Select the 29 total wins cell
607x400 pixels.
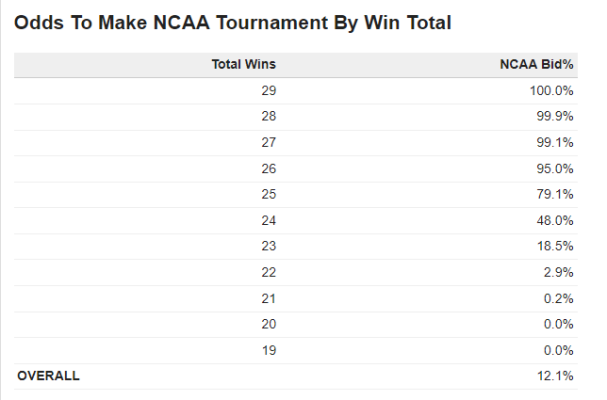tap(269, 91)
